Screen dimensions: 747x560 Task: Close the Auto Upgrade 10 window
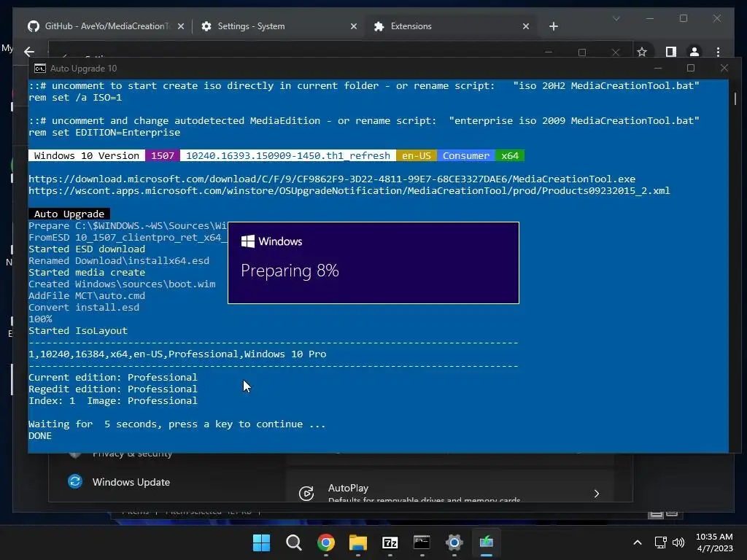(x=724, y=68)
